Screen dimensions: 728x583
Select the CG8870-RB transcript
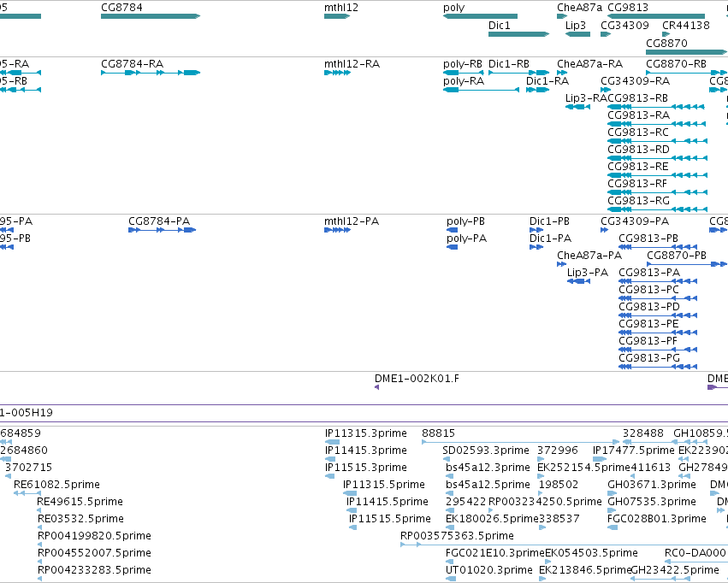tap(686, 73)
